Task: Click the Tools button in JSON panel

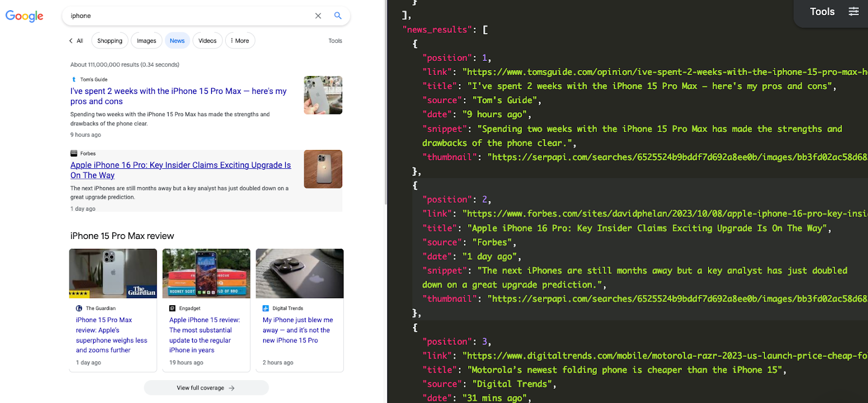Action: tap(822, 11)
